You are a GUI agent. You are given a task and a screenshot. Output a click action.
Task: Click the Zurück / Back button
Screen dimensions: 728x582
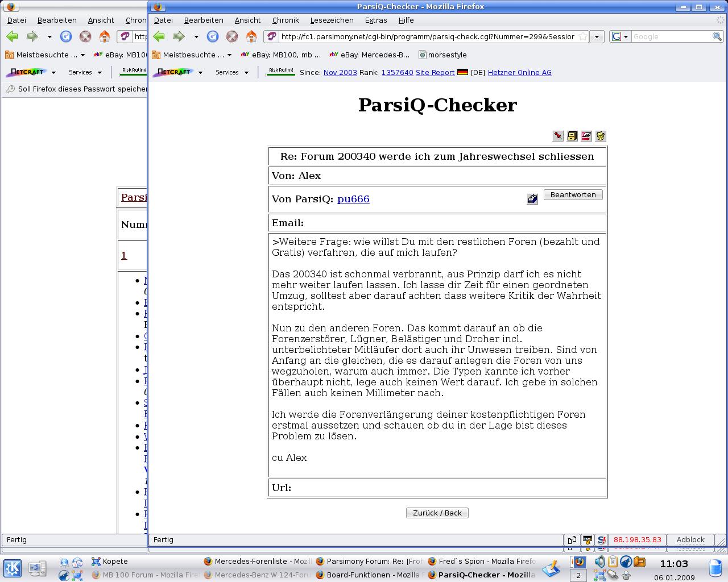click(x=437, y=513)
